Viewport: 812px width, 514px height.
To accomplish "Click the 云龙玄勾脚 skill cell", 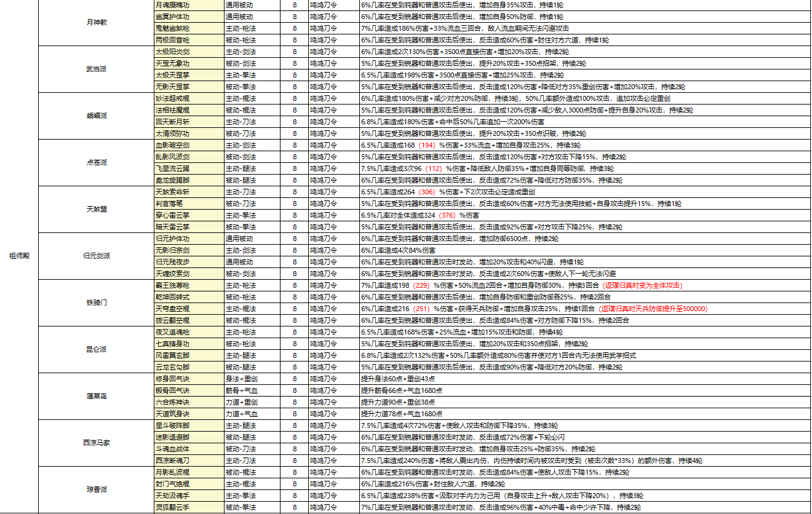I will (x=189, y=368).
